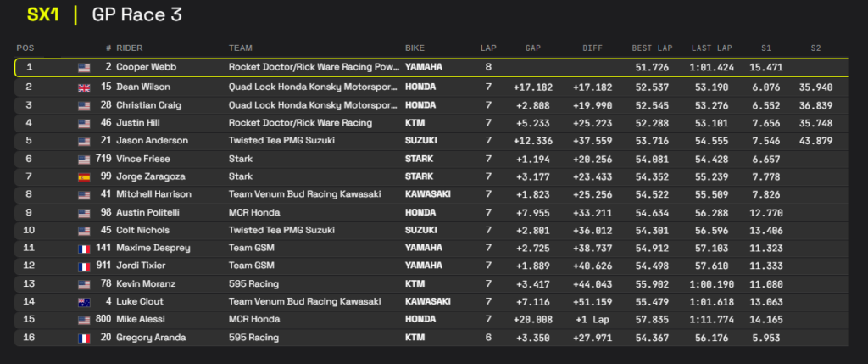Open rider Christian Craig
868x364 pixels.
(x=149, y=105)
